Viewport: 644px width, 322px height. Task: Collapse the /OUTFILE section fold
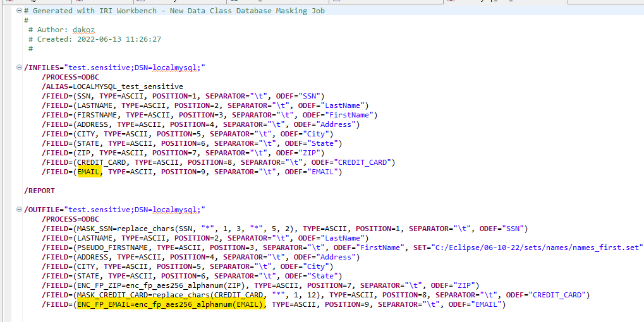[20, 210]
